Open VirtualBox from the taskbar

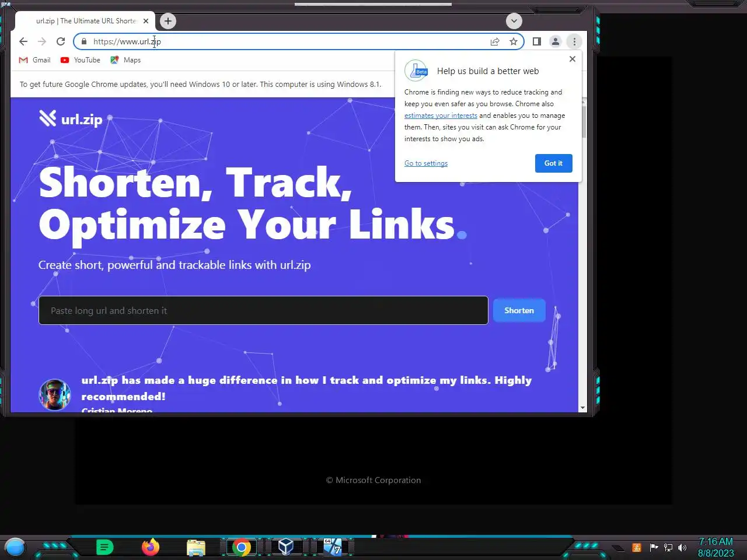click(x=286, y=547)
